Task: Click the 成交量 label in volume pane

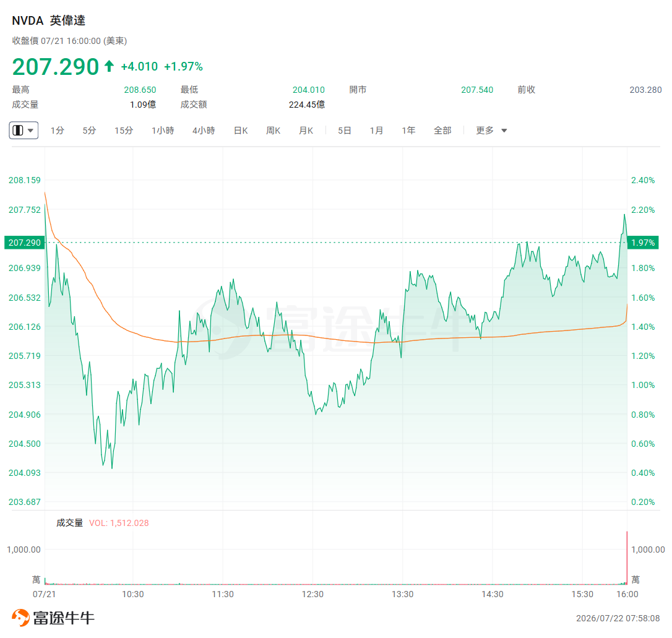Action: tap(69, 523)
